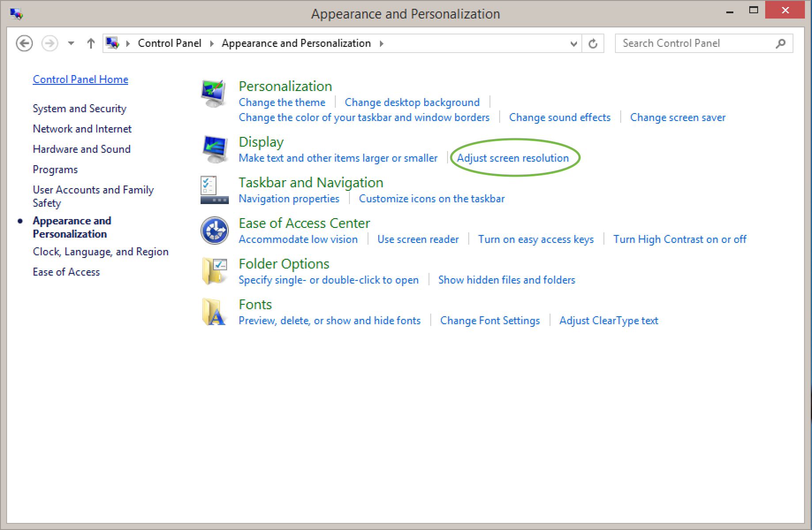The image size is (812, 530).
Task: Click Turn on easy access keys
Action: pos(536,239)
